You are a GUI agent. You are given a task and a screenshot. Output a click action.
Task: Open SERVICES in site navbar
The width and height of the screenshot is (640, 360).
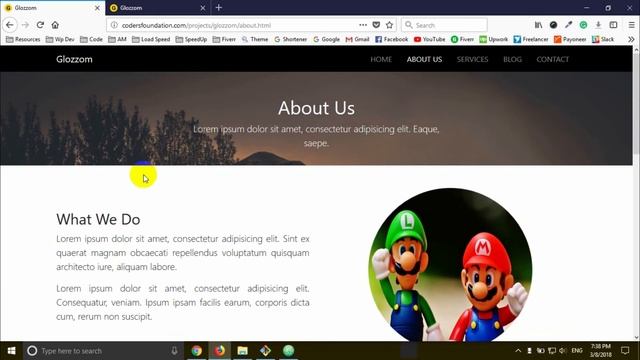click(472, 59)
